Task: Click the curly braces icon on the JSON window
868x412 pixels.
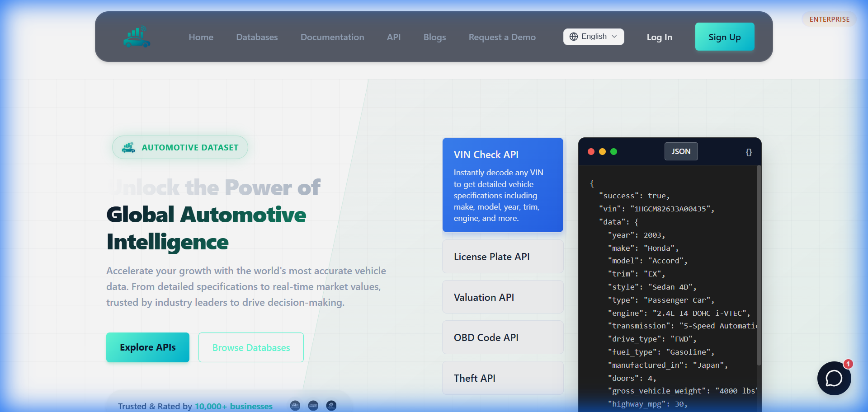Action: [749, 152]
